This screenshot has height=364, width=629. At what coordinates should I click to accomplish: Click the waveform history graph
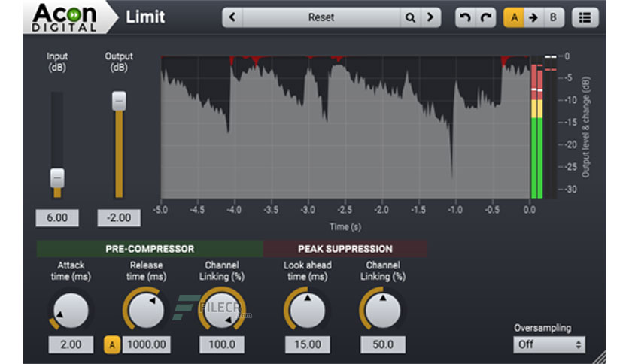coord(345,127)
